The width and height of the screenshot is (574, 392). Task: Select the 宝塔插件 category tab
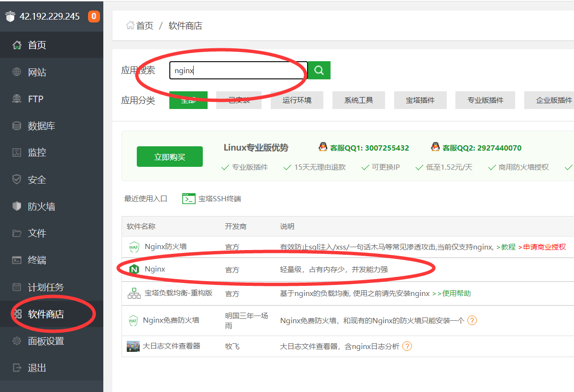tap(420, 100)
